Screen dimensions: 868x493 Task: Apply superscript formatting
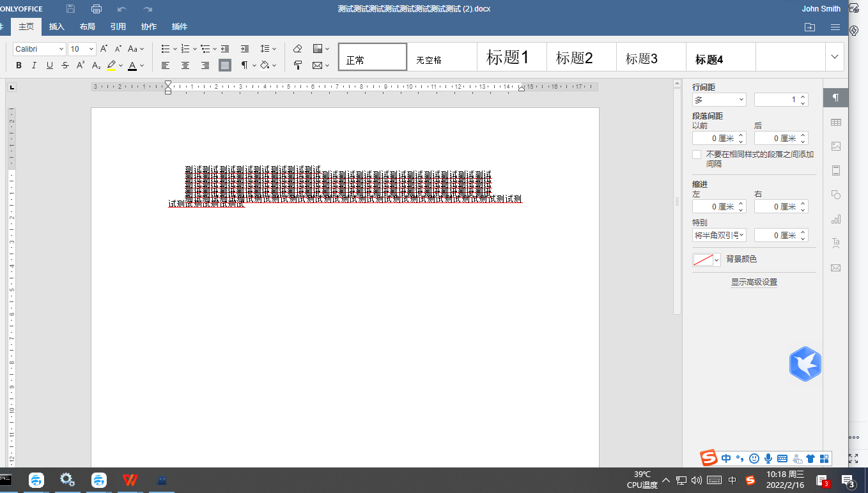[x=81, y=65]
